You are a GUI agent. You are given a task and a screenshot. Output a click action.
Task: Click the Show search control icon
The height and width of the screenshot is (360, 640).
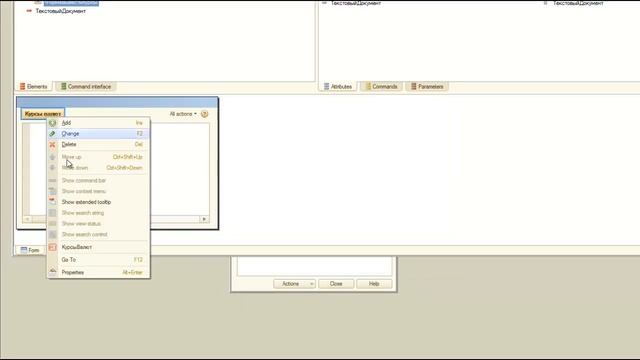tap(53, 235)
